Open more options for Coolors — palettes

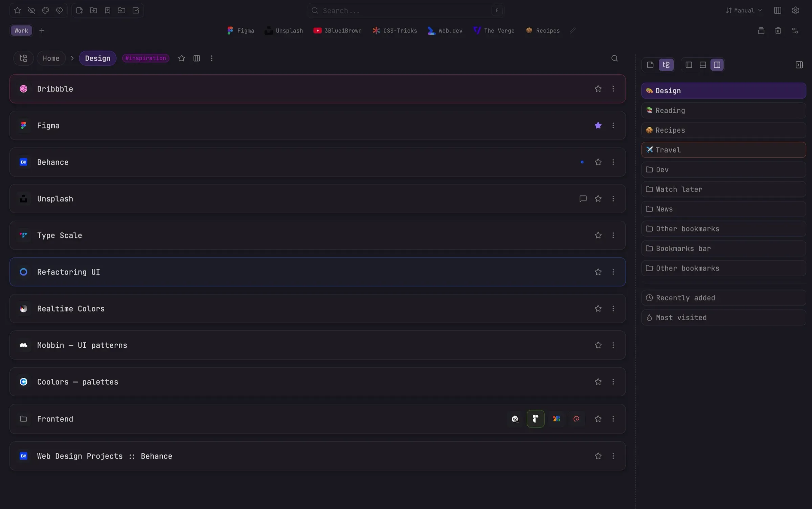click(613, 382)
